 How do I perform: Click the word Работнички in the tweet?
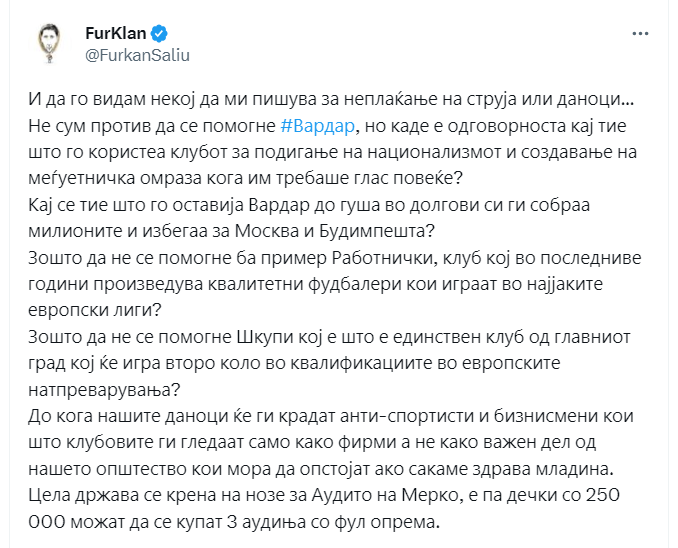click(x=382, y=258)
